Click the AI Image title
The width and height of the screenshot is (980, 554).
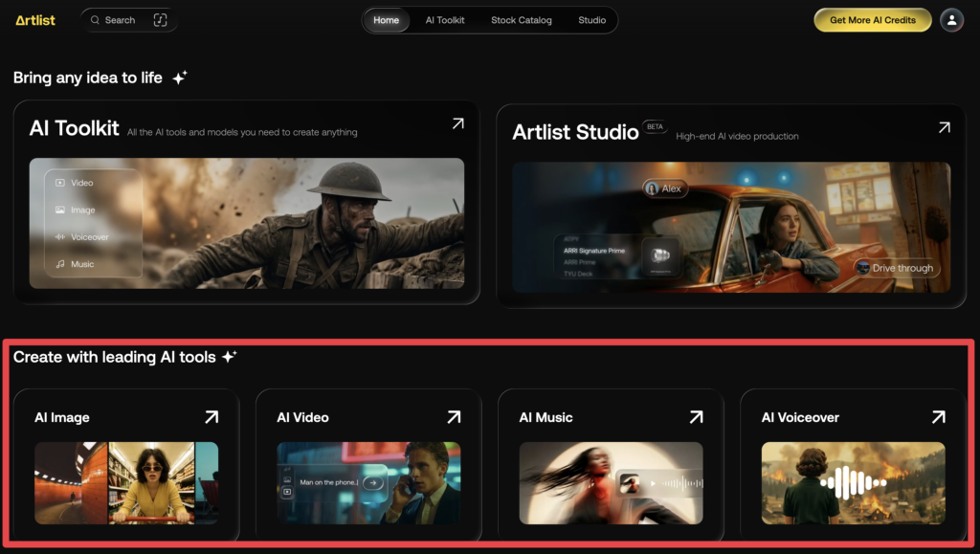[62, 418]
